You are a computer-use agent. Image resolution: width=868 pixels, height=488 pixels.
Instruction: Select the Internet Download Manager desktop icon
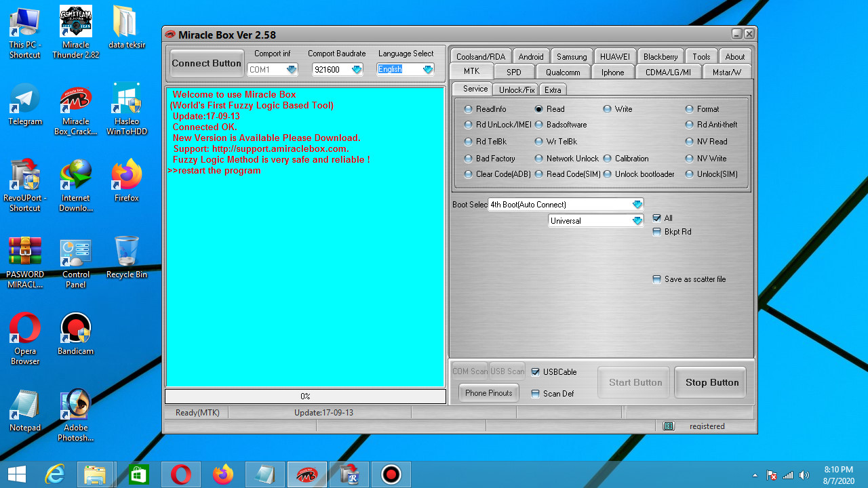[75, 185]
